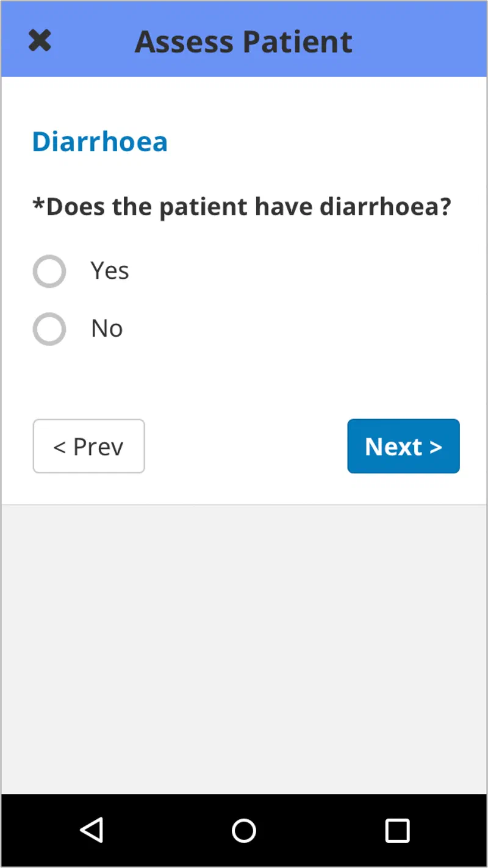The image size is (488, 868).
Task: Click the 'Yes' option label text
Action: 110,271
